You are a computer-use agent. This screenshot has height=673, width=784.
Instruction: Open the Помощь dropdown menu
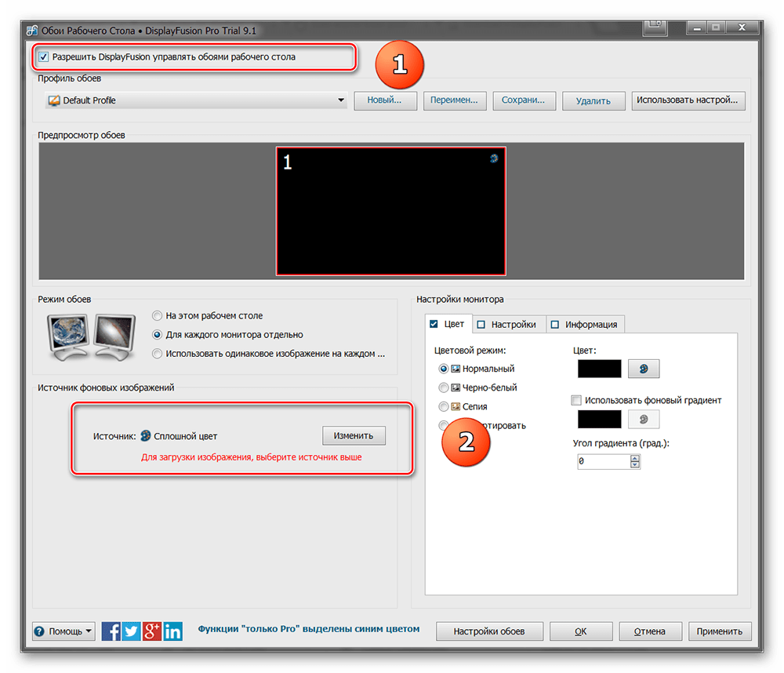(63, 631)
